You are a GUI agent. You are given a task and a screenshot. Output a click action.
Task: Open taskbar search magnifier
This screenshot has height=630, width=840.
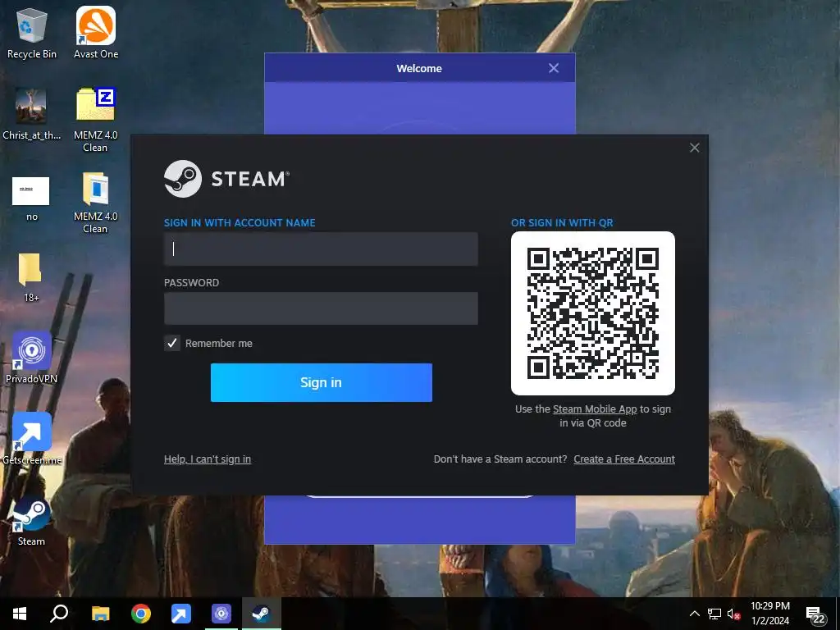click(x=59, y=614)
